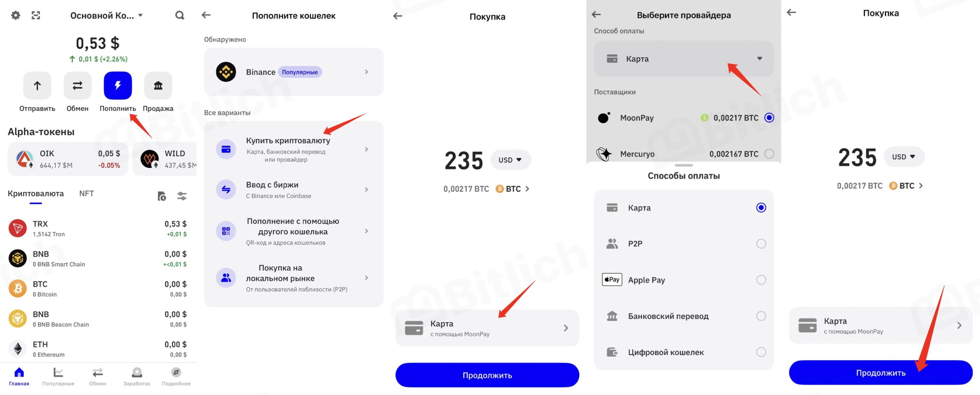Screen dimensions: 980x395
Task: Tap the blue Пополнить lightning icon
Action: coord(118,85)
